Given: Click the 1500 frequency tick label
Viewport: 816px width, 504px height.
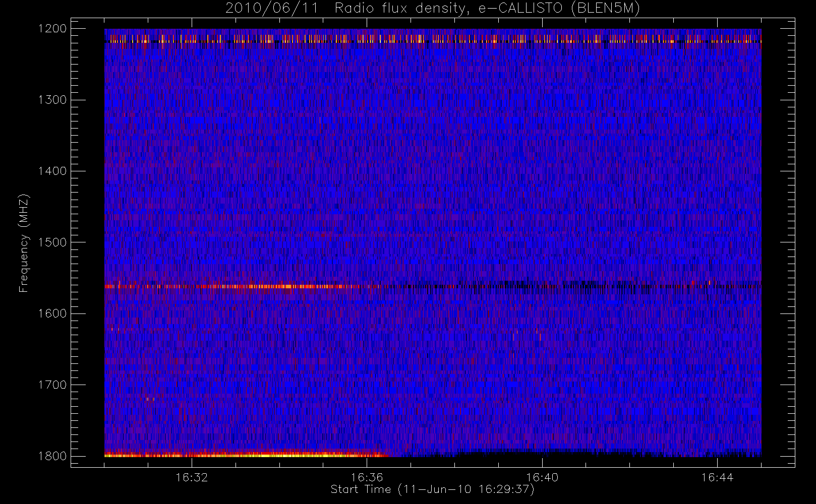Looking at the screenshot, I should [52, 242].
